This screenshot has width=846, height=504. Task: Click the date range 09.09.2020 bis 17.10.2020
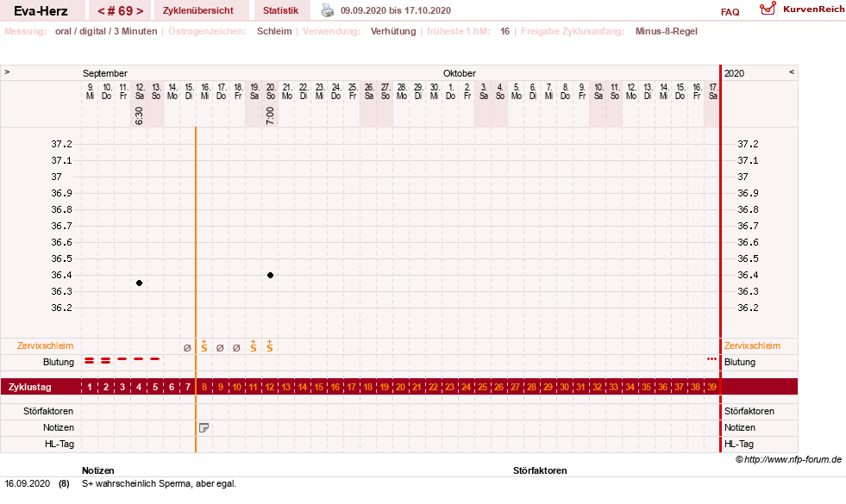[x=396, y=10]
